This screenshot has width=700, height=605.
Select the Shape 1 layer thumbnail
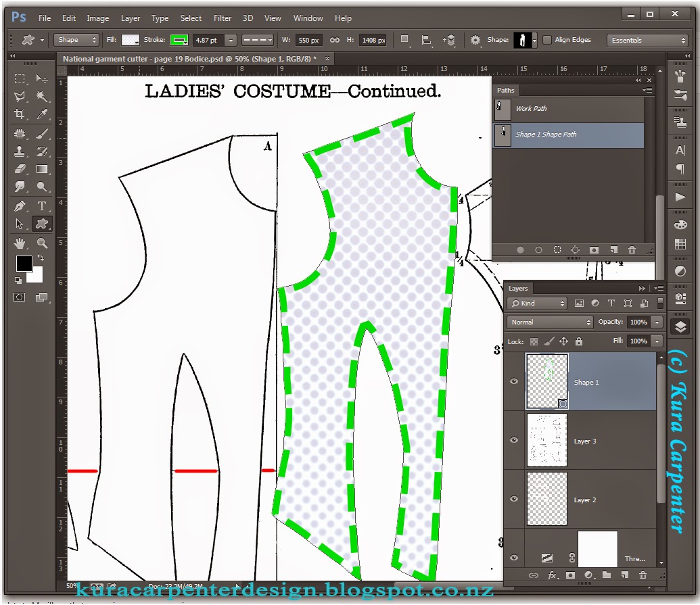click(x=546, y=382)
